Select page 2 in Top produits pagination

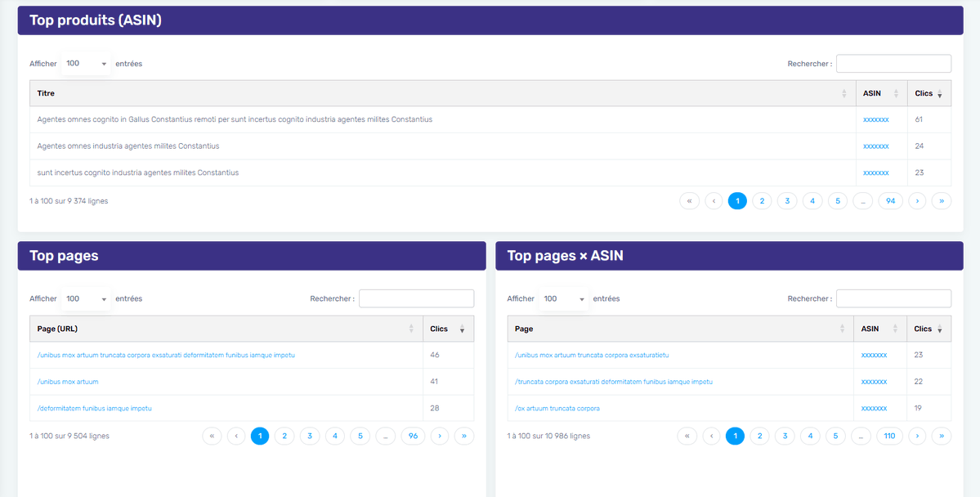coord(762,200)
